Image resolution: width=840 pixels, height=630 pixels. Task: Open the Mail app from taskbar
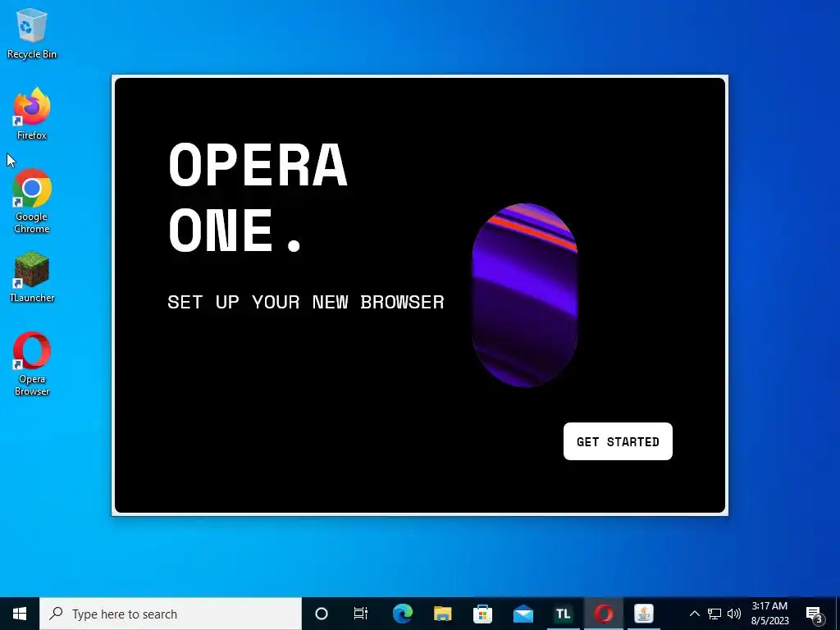click(523, 614)
